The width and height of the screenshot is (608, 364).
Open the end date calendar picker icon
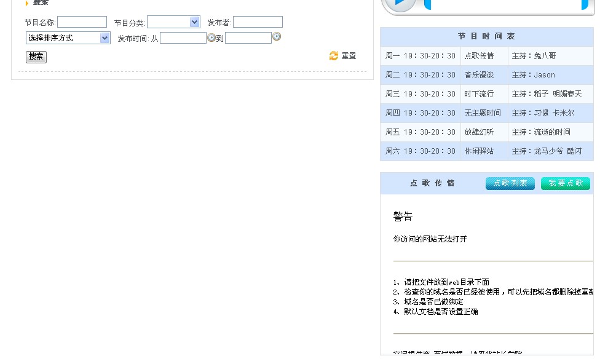[277, 36]
